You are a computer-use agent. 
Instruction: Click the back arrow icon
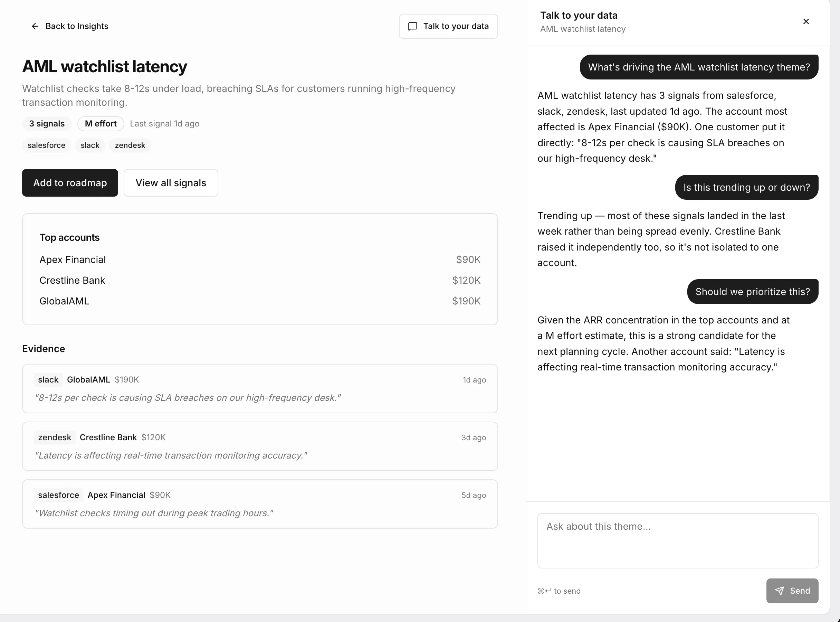(35, 26)
